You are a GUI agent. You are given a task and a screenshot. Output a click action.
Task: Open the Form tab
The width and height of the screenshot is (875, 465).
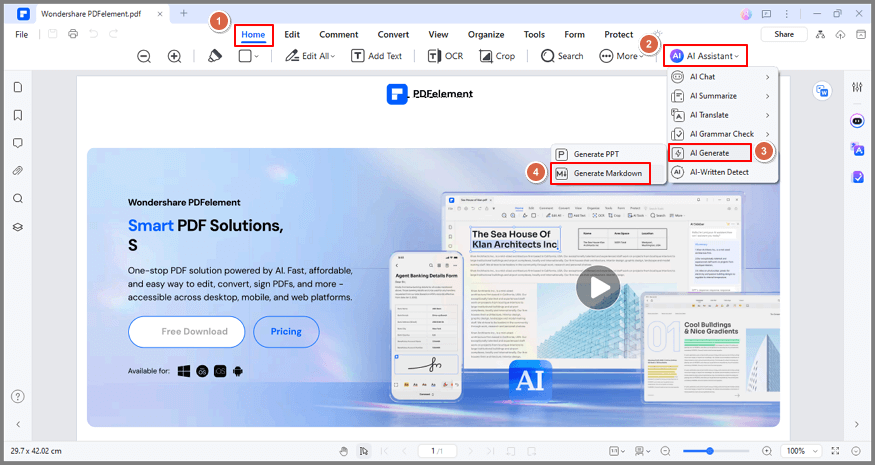(574, 35)
